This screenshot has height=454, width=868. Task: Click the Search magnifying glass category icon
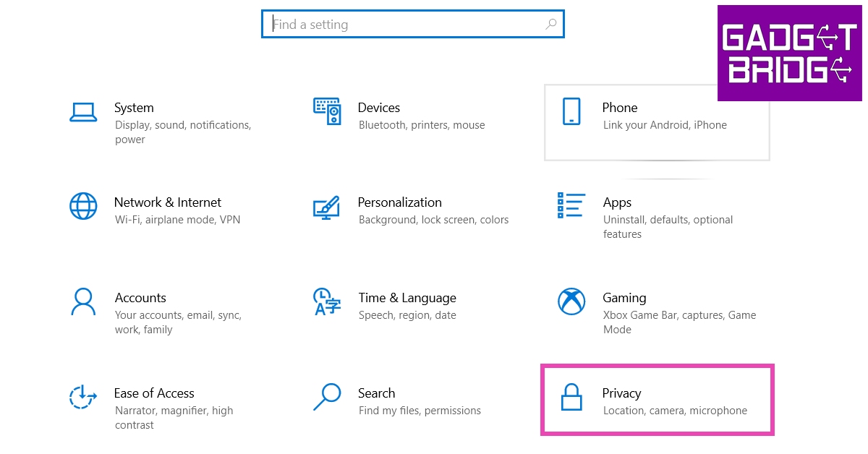pyautogui.click(x=327, y=396)
